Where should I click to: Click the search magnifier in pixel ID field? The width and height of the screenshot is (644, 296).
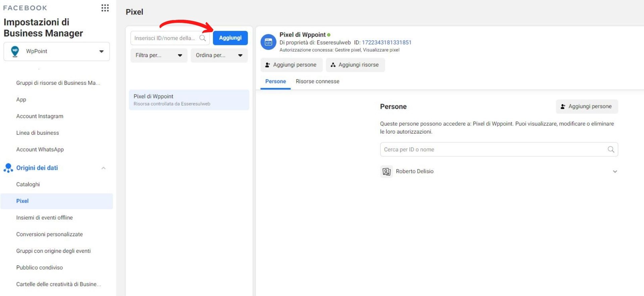pos(203,38)
